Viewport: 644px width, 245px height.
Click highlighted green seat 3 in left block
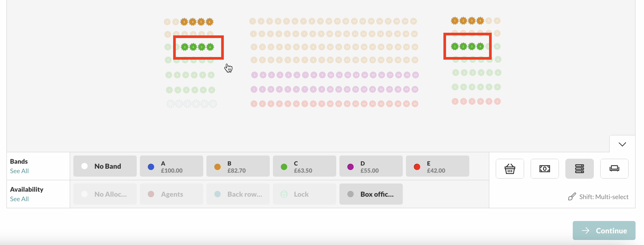point(185,47)
